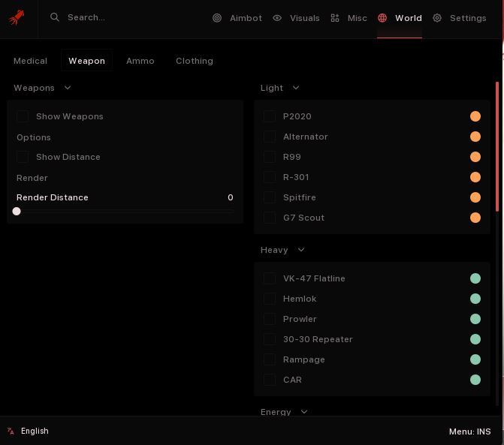Switch to the Clothing sub-tab
The image size is (504, 445).
[x=195, y=61]
